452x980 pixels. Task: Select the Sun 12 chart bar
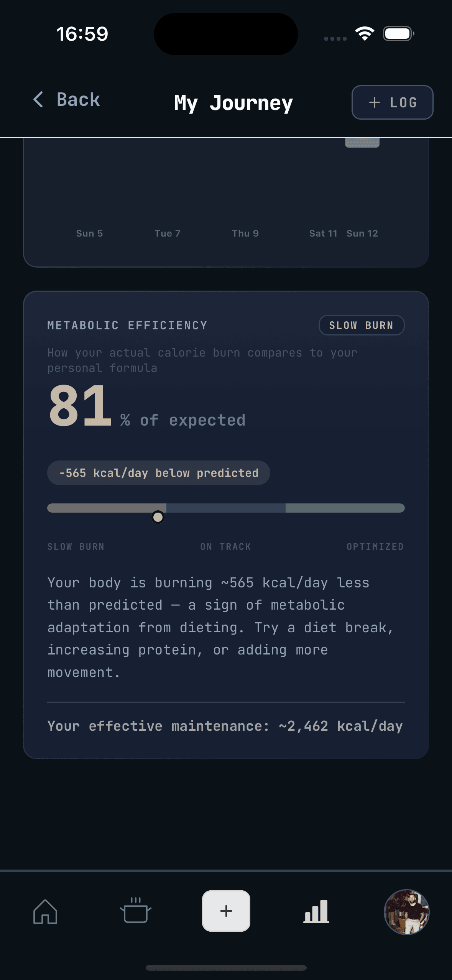click(362, 143)
